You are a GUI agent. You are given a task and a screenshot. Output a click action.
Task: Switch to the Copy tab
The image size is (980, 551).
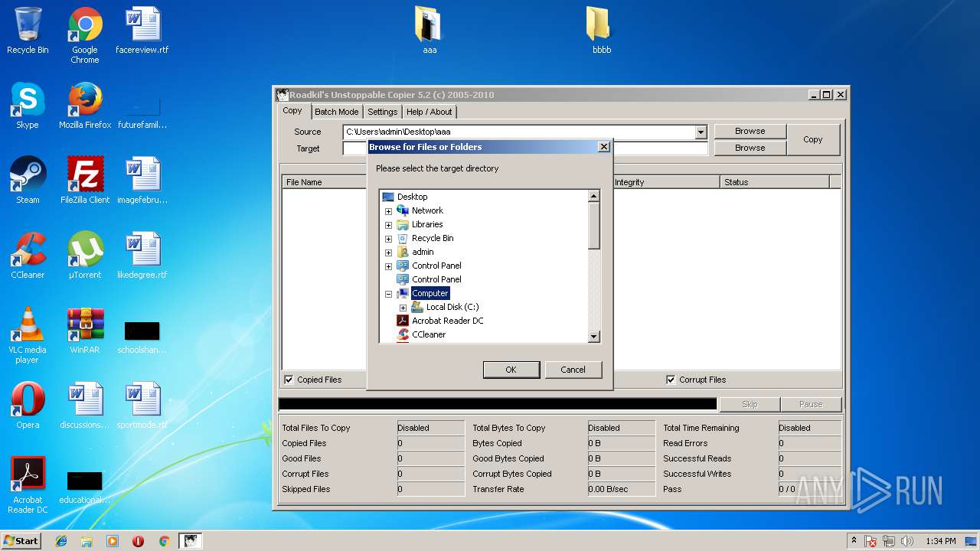click(x=292, y=111)
